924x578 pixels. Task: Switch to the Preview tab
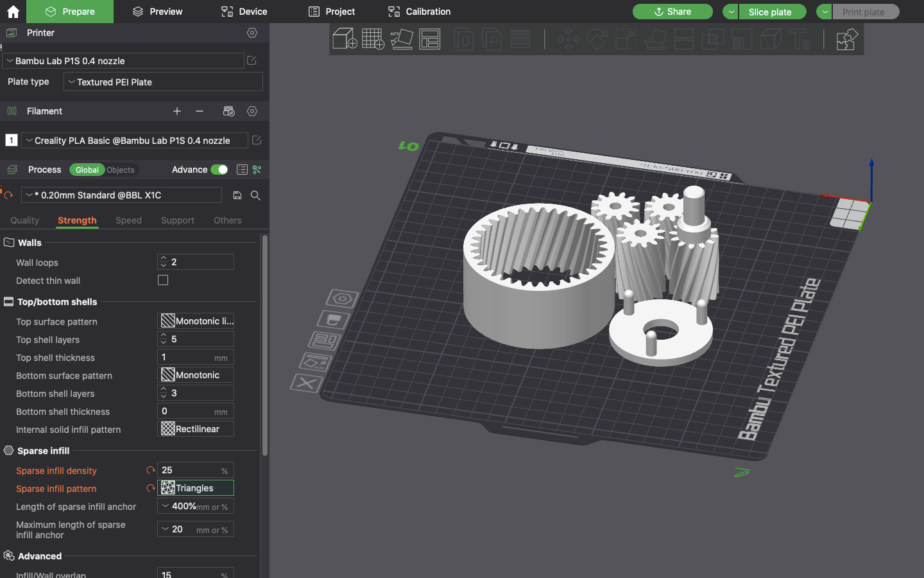(157, 12)
